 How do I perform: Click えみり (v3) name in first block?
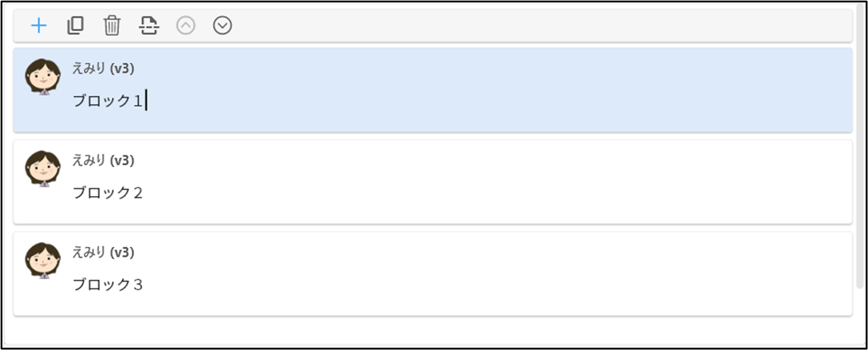(x=103, y=68)
